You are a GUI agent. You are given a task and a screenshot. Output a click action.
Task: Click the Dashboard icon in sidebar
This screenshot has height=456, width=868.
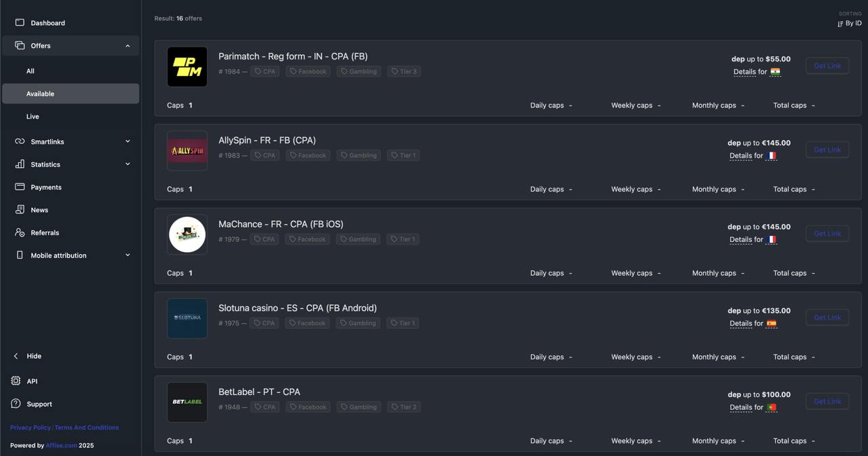20,23
